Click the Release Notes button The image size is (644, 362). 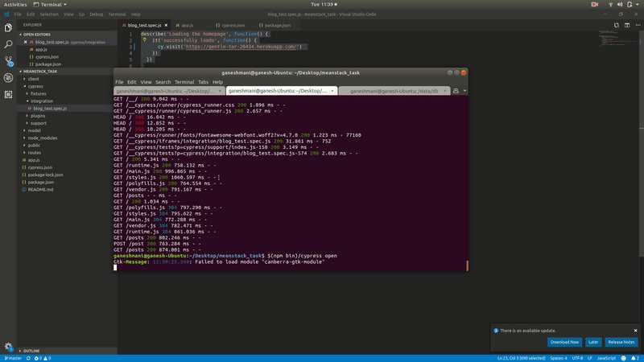pyautogui.click(x=621, y=342)
